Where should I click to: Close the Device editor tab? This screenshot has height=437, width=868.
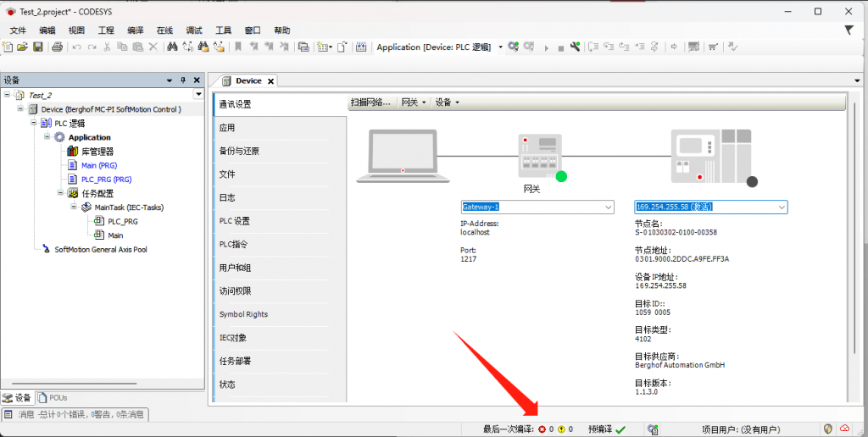pyautogui.click(x=270, y=81)
